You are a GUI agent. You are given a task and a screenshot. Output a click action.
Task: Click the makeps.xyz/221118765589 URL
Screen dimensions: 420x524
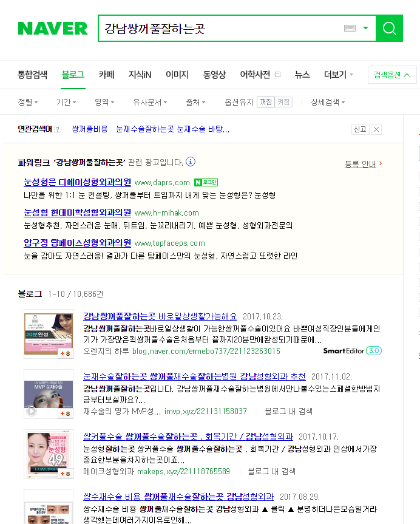point(183,472)
